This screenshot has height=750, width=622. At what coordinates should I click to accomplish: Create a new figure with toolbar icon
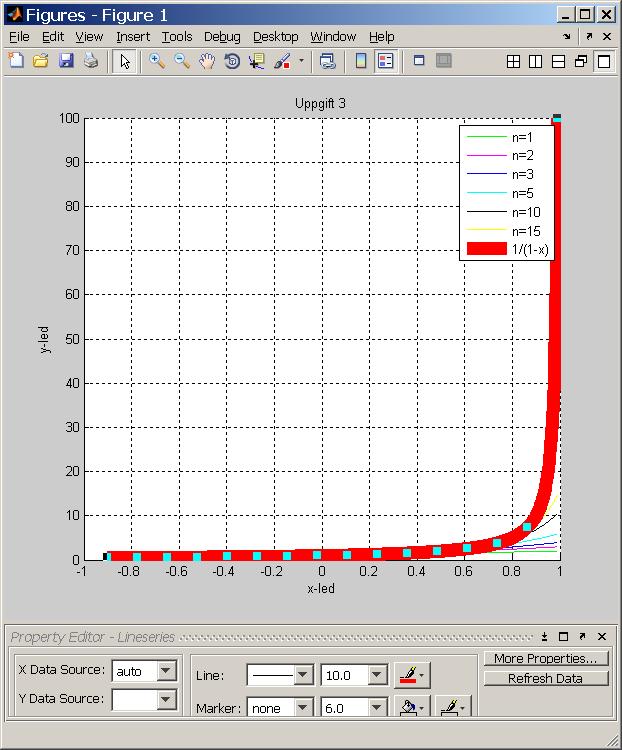click(x=16, y=61)
